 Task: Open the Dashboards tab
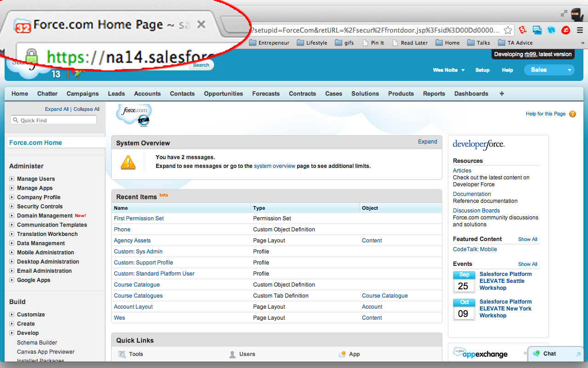pos(471,93)
